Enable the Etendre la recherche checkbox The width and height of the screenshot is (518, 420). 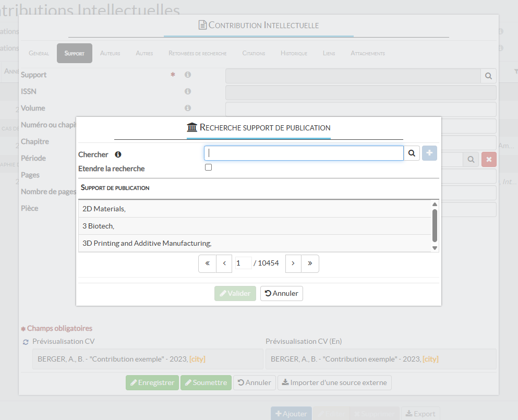click(x=209, y=167)
